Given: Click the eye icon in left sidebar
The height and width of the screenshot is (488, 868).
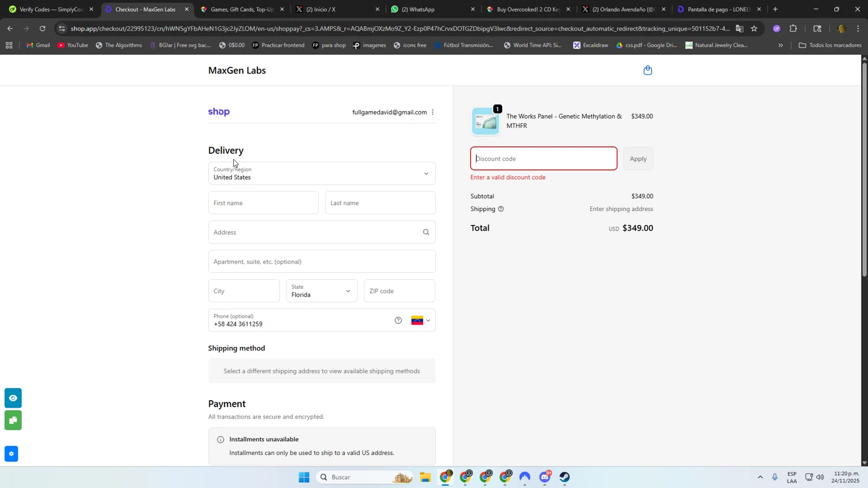Looking at the screenshot, I should click(13, 398).
